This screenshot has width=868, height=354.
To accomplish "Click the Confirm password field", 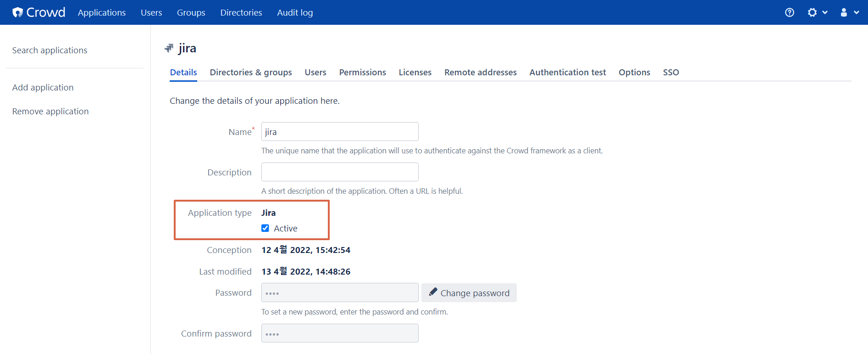I will pyautogui.click(x=340, y=333).
